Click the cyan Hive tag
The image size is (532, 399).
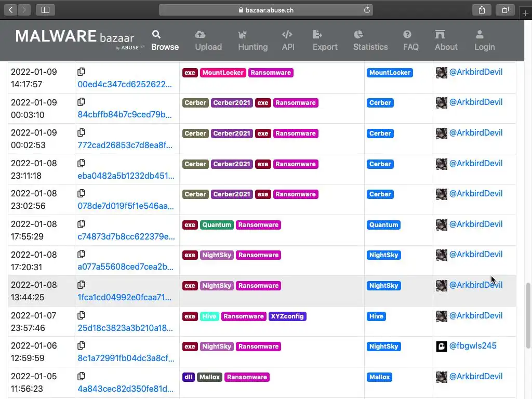[x=209, y=316]
